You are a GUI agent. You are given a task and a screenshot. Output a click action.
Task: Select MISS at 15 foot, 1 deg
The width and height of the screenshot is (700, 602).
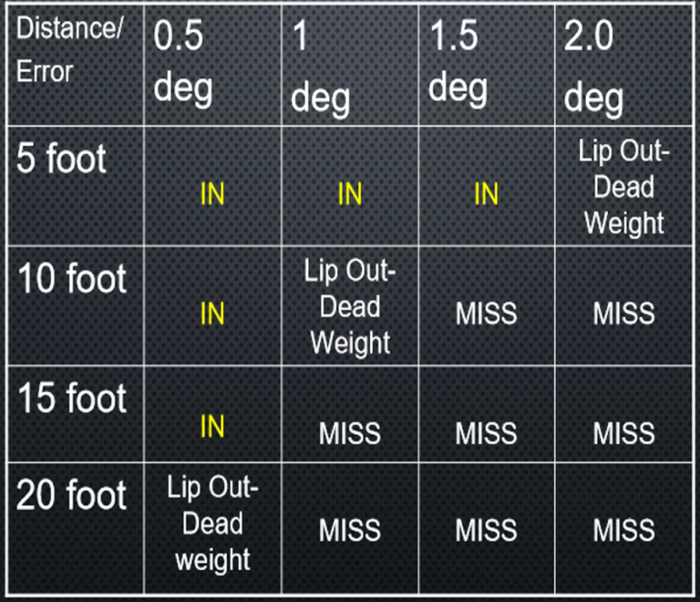tap(350, 433)
